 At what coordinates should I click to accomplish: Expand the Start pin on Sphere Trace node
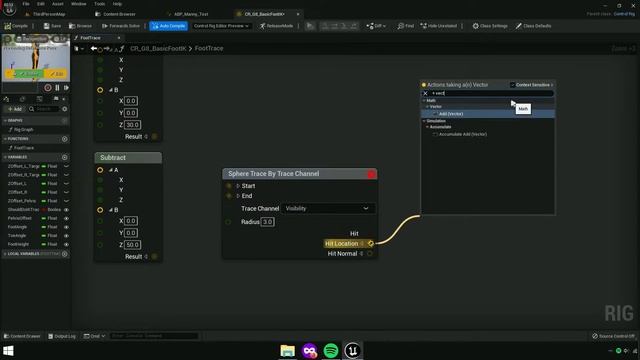[x=238, y=186]
